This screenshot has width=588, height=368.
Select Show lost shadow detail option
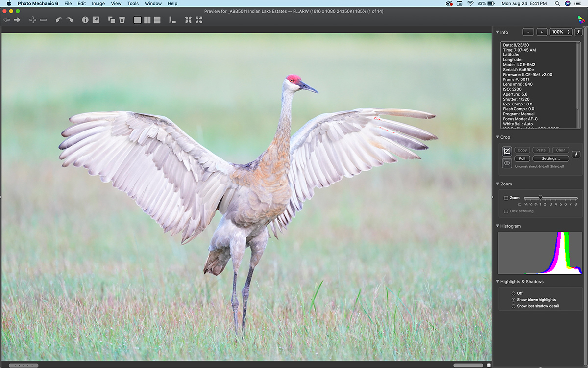[x=514, y=306]
